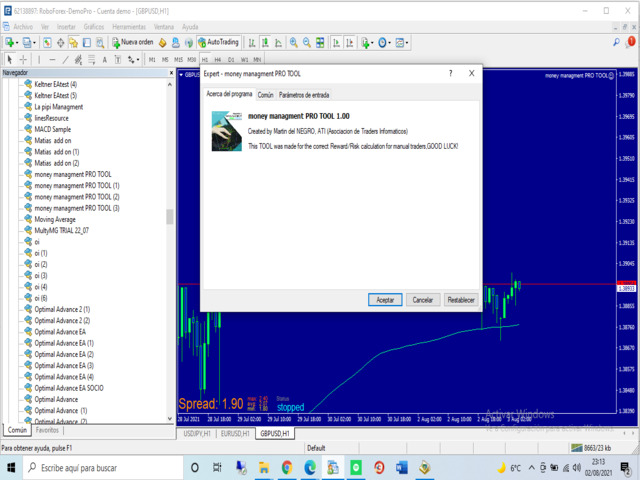Screen dimensions: 640x480
Task: Select the trendline drawing tool
Action: [65, 60]
